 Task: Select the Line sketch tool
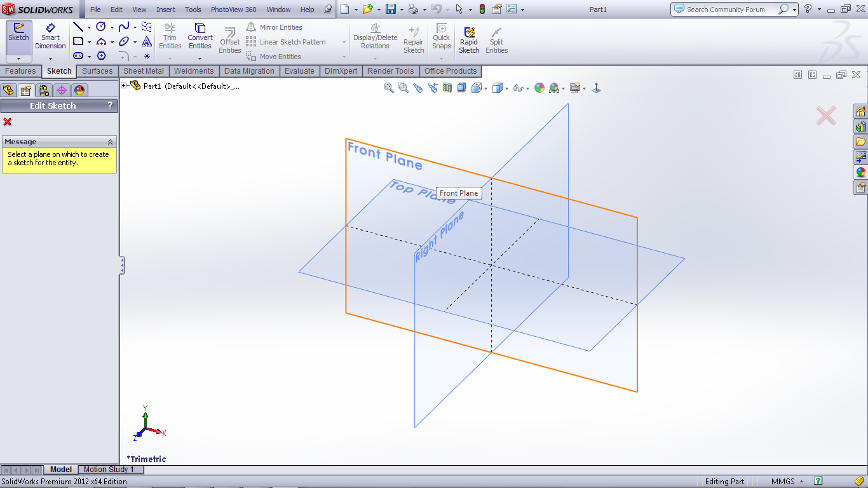click(78, 27)
